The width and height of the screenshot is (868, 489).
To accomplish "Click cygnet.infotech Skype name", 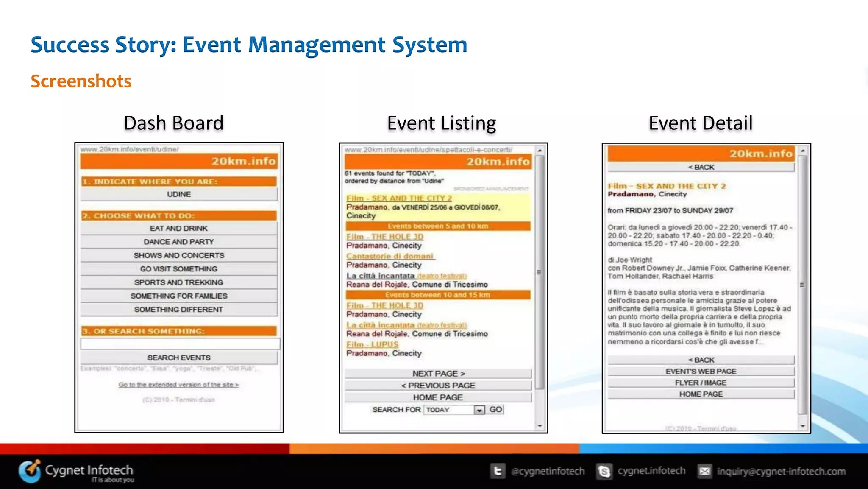I will pyautogui.click(x=651, y=471).
